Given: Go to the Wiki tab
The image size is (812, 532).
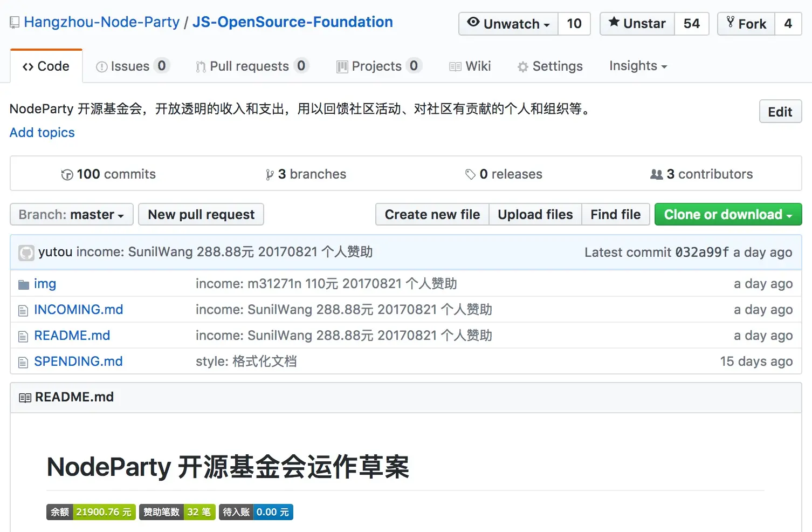Looking at the screenshot, I should coord(470,66).
